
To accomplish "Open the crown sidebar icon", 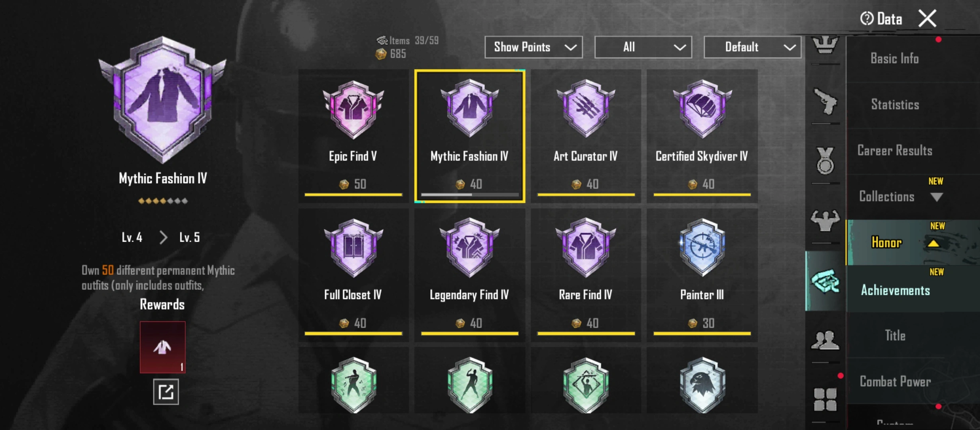I will click(x=825, y=45).
